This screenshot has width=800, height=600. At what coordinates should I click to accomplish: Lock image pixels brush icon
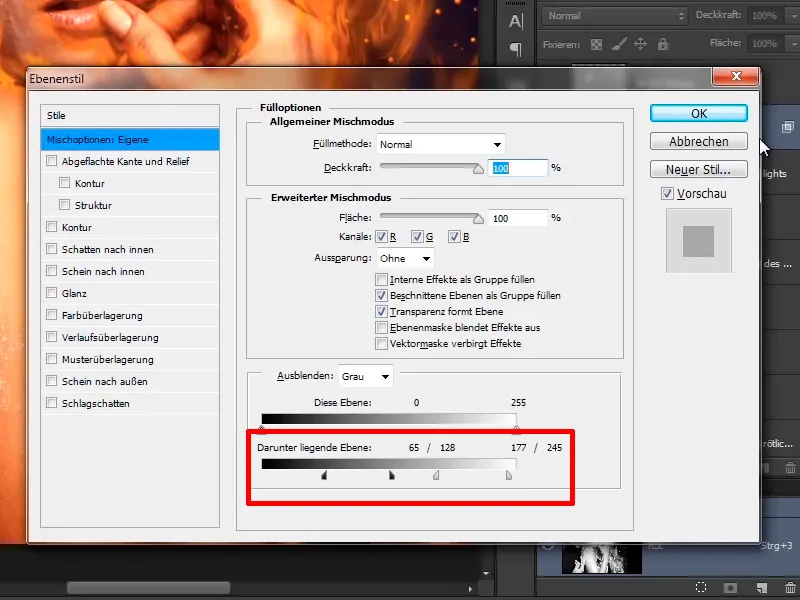[x=618, y=44]
